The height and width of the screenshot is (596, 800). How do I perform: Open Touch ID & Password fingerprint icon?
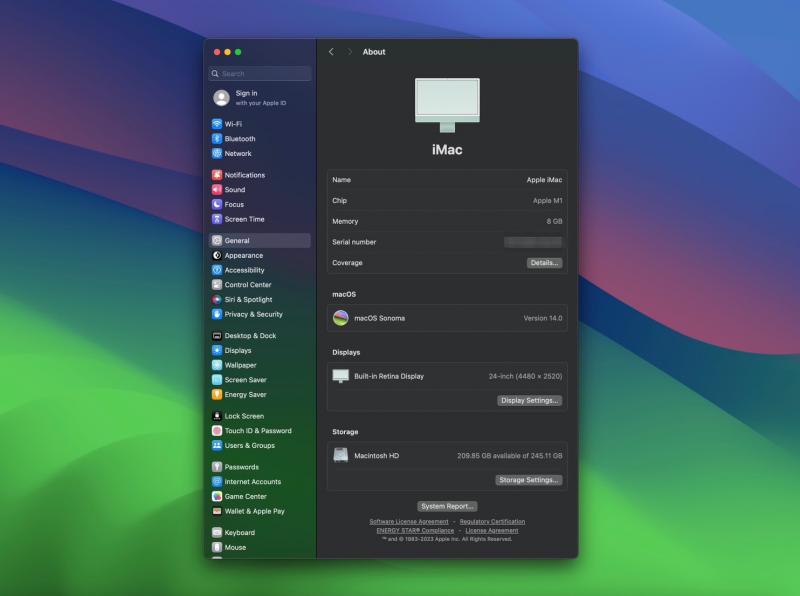click(x=217, y=431)
